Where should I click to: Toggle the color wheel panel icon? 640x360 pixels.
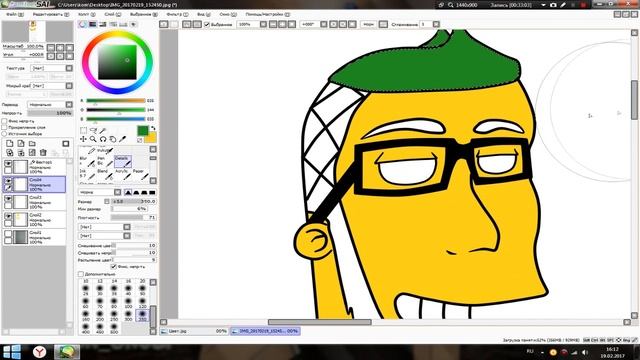point(83,24)
